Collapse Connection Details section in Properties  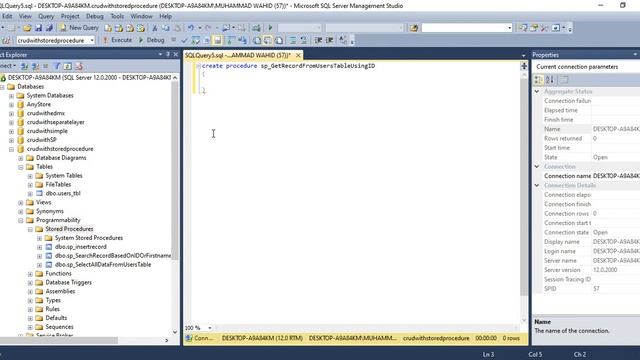pos(537,185)
